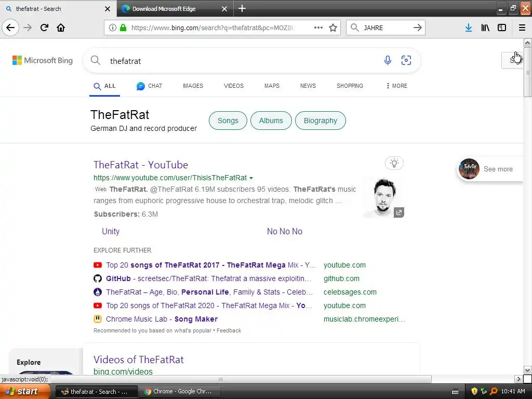This screenshot has height=399, width=532.
Task: Click the green padlock security icon
Action: pos(124,28)
